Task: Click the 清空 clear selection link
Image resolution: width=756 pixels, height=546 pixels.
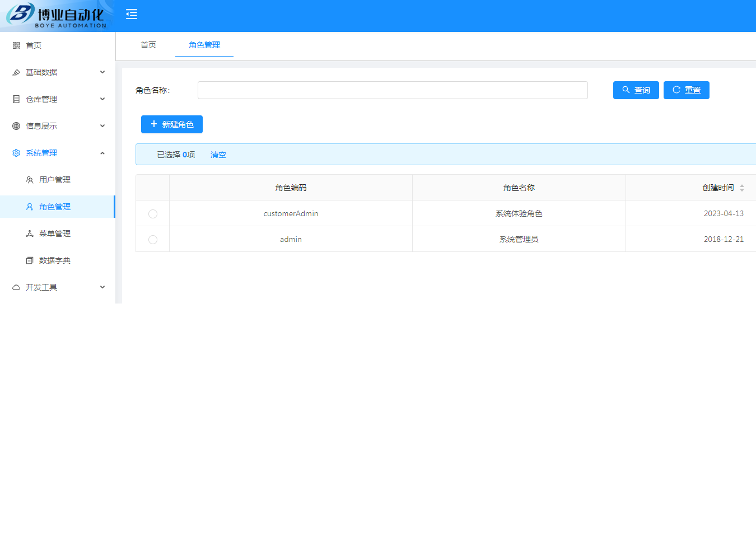Action: pyautogui.click(x=218, y=155)
